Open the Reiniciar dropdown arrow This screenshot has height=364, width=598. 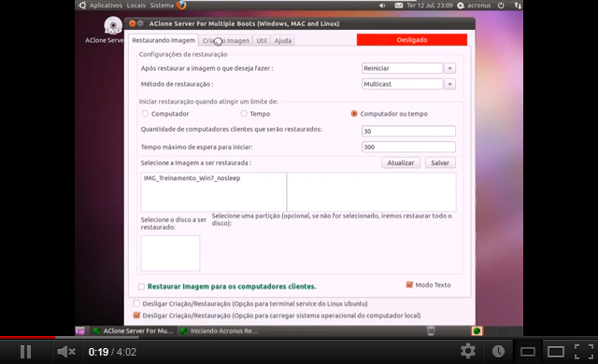(449, 68)
